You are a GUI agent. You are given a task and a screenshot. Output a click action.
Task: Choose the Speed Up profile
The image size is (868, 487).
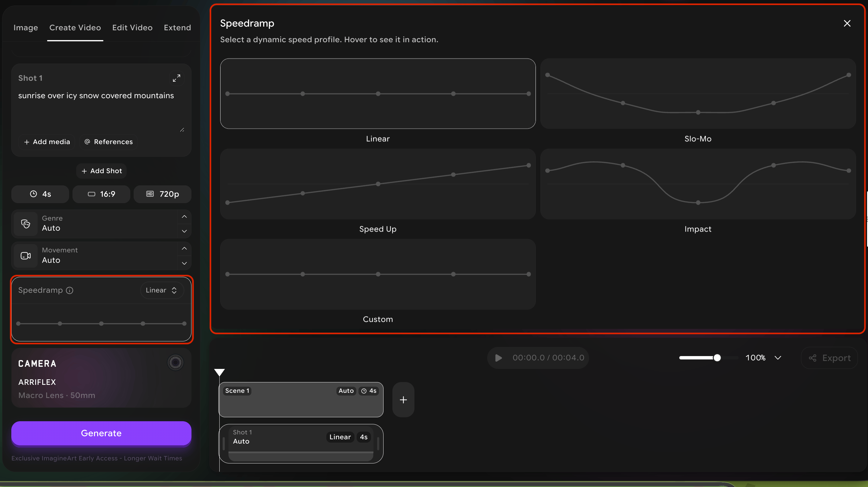pyautogui.click(x=378, y=184)
